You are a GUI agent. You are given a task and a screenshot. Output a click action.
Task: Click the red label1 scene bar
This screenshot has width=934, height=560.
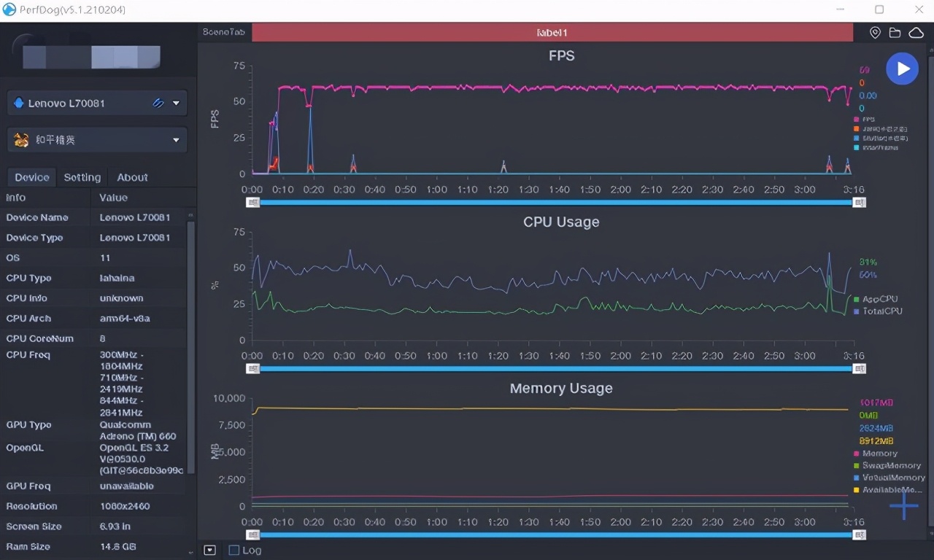pos(552,33)
